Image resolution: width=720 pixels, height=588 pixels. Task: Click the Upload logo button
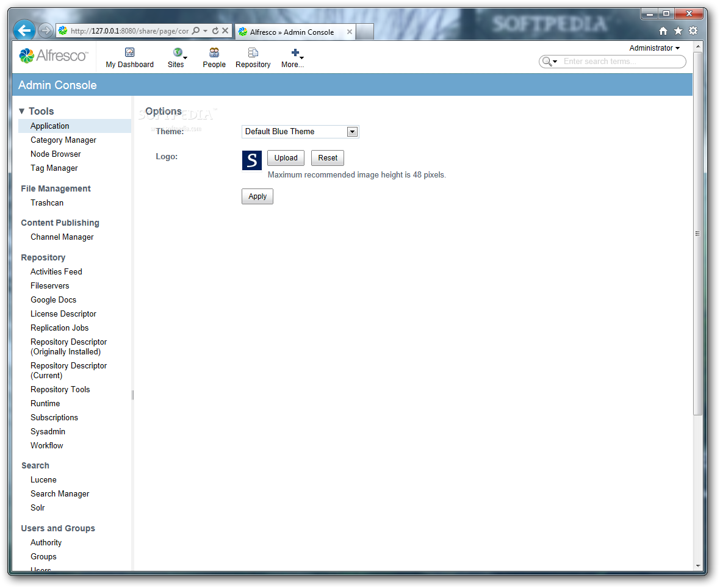286,158
